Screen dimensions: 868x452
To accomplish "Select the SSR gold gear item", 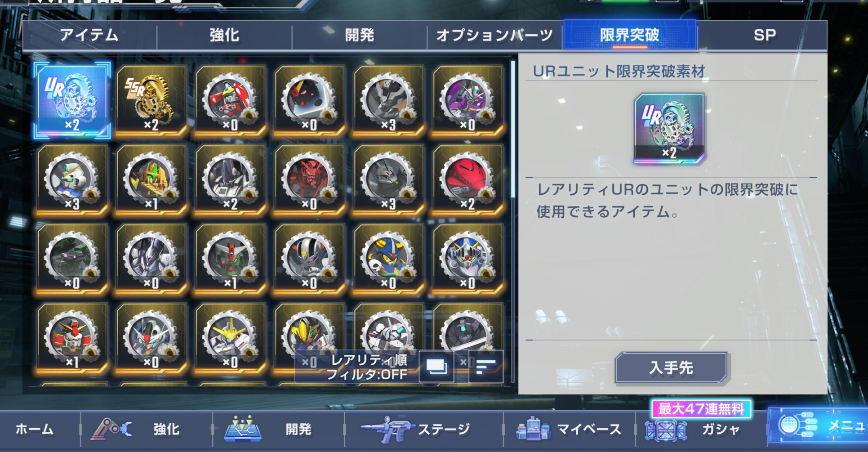I will point(151,100).
